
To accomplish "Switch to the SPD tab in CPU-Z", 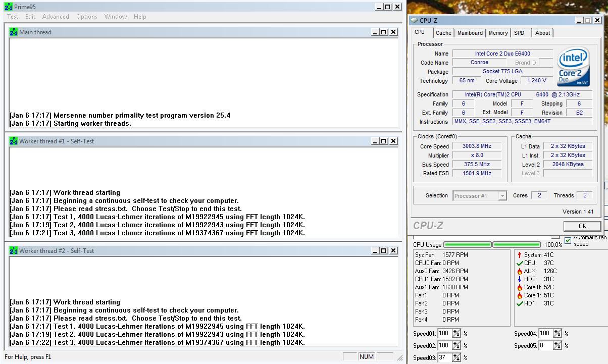I will point(519,33).
